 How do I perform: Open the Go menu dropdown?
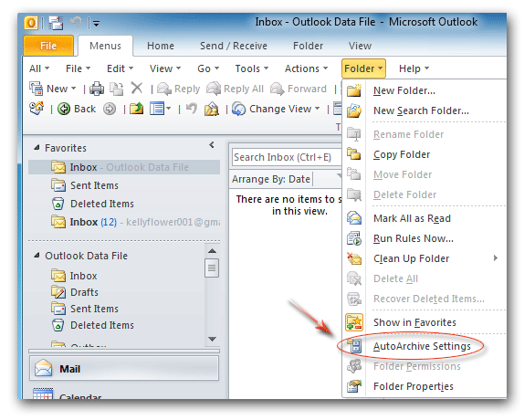[208, 68]
